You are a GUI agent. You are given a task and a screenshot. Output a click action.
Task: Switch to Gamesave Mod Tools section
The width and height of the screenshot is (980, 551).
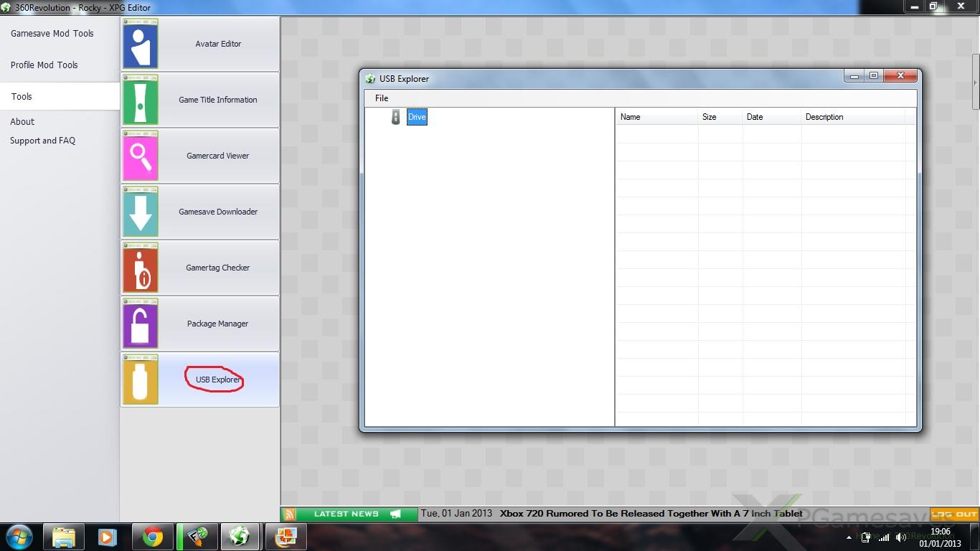tap(52, 34)
